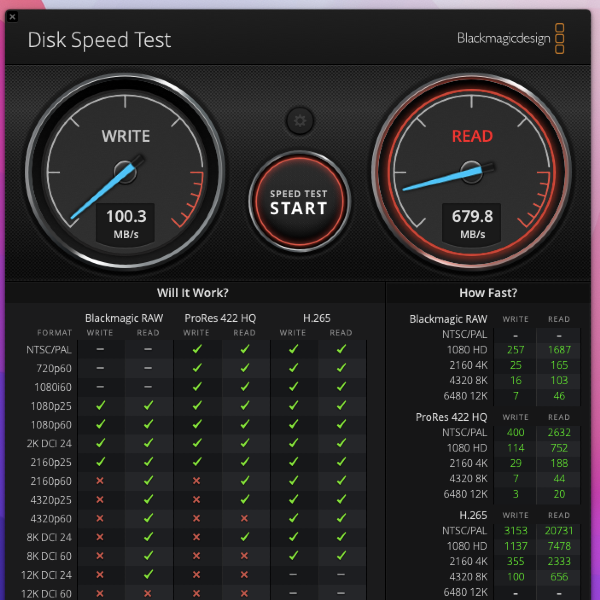Close the Disk Speed Test window
The image size is (600, 600).
pos(13,17)
